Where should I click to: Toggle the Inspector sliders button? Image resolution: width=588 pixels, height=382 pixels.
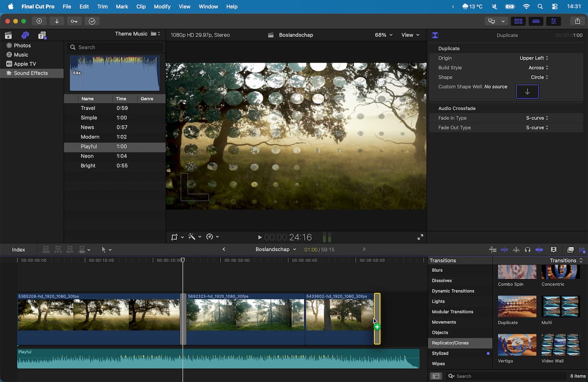point(554,21)
